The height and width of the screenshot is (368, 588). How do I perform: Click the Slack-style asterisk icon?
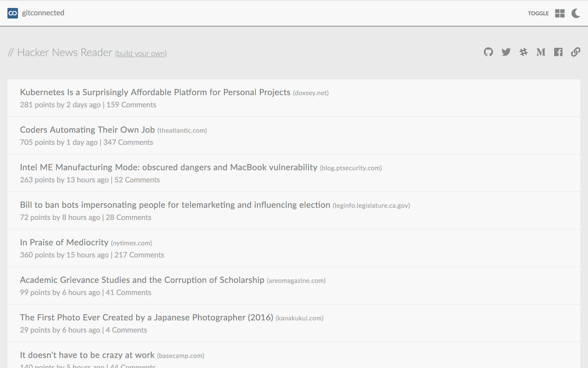524,52
